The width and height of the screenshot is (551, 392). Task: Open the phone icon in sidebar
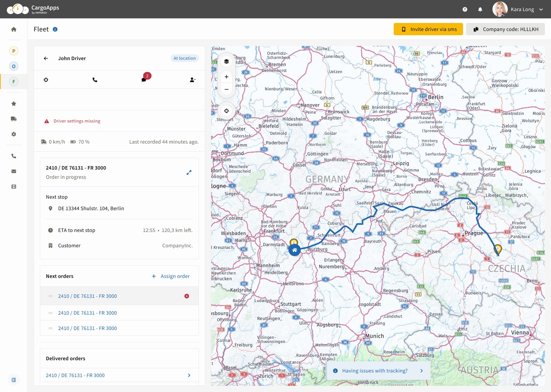point(14,156)
